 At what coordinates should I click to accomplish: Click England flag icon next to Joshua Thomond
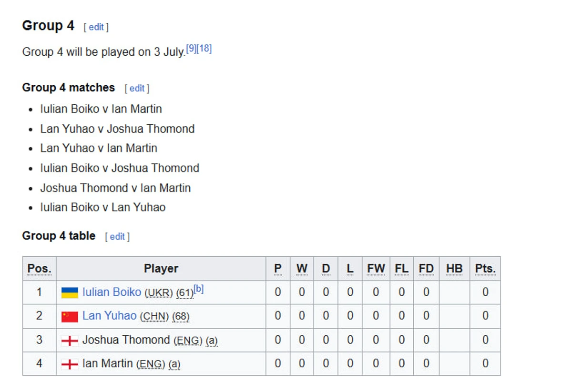70,341
